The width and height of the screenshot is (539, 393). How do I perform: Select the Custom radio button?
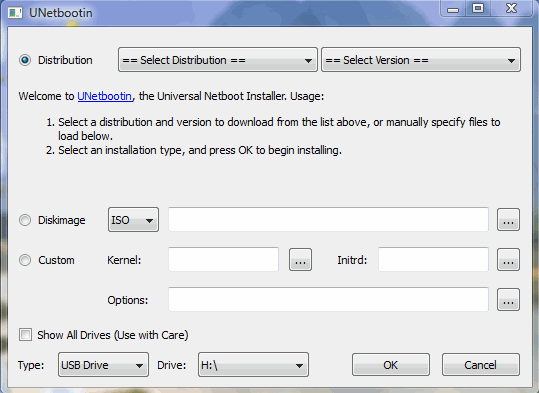25,260
